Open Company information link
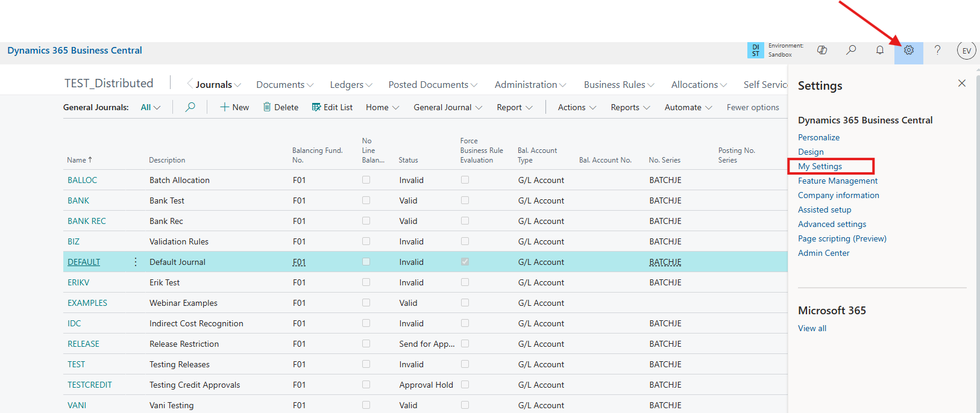Viewport: 980px width, 413px height. click(838, 195)
